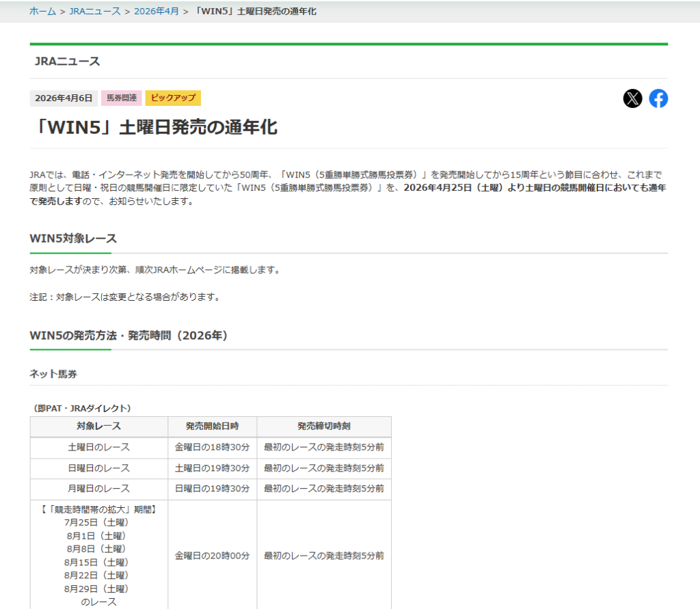Click the 馬券関連 category tag
This screenshot has width=700, height=609.
[122, 98]
